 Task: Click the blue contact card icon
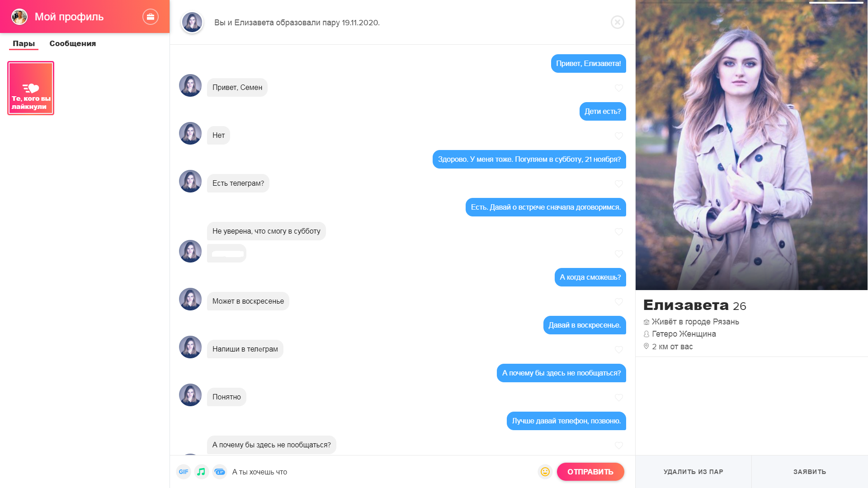click(220, 472)
